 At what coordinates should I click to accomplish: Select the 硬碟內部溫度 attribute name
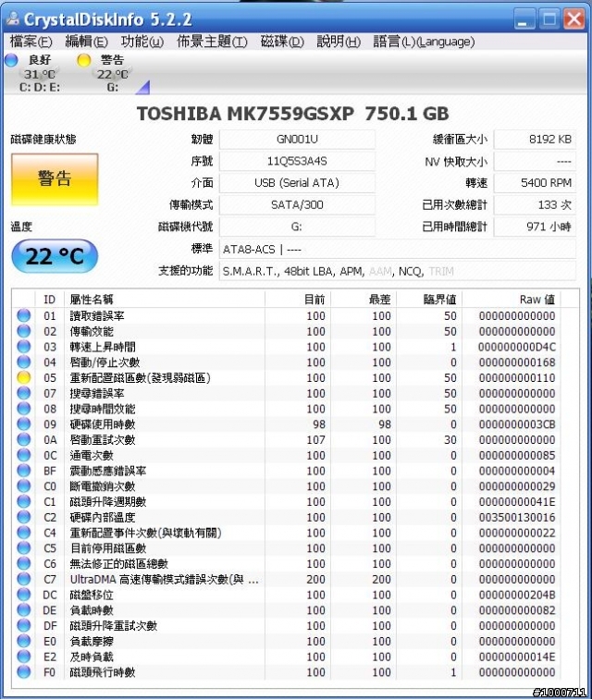(x=103, y=517)
